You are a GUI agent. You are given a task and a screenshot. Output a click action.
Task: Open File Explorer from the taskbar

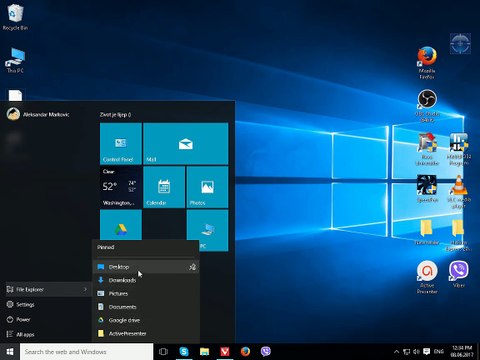tap(204, 352)
